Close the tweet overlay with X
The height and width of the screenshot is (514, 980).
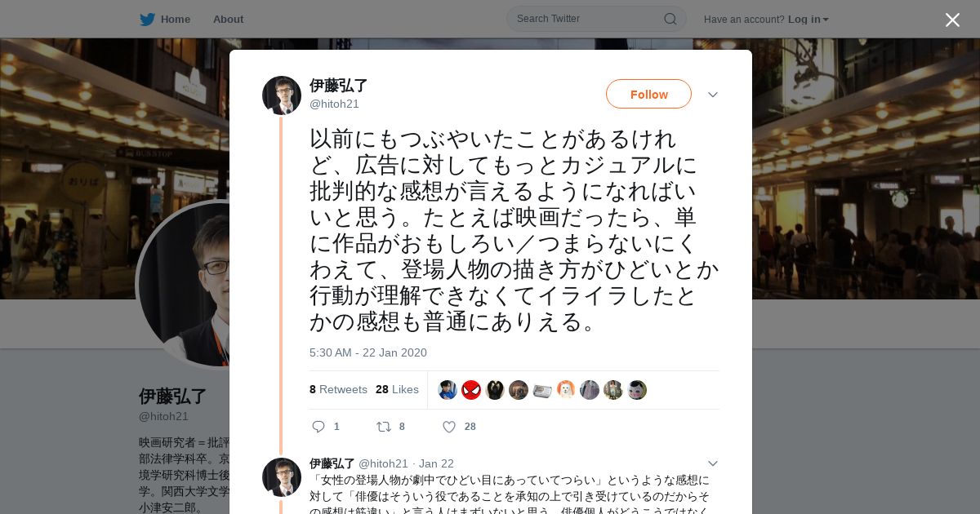pos(952,20)
